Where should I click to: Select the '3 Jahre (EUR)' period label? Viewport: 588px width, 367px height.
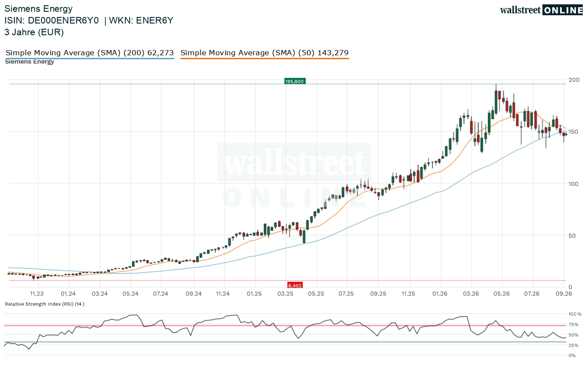pos(34,32)
